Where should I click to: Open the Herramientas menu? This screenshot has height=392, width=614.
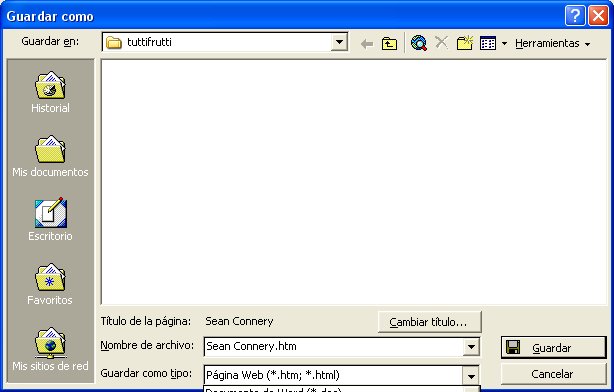pos(552,43)
